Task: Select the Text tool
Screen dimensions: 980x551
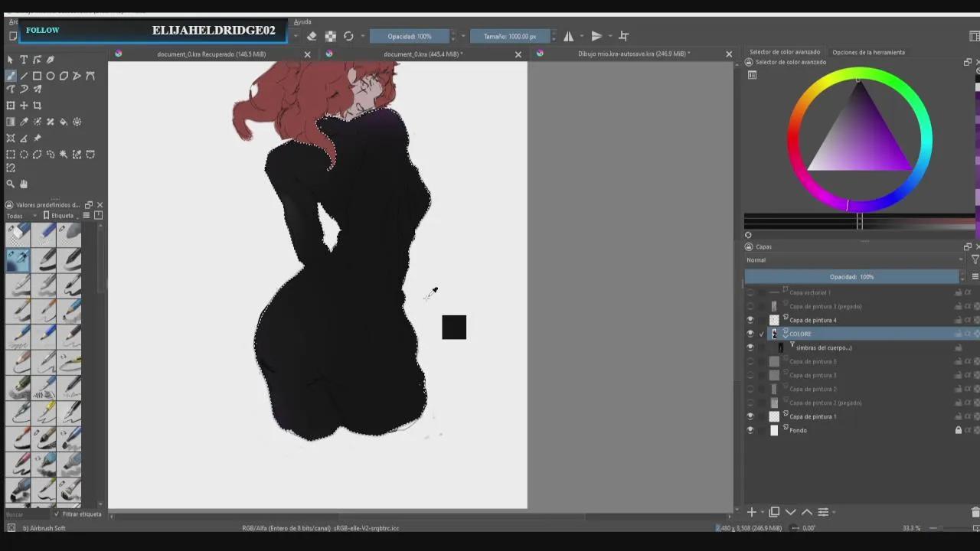Action: (x=24, y=60)
